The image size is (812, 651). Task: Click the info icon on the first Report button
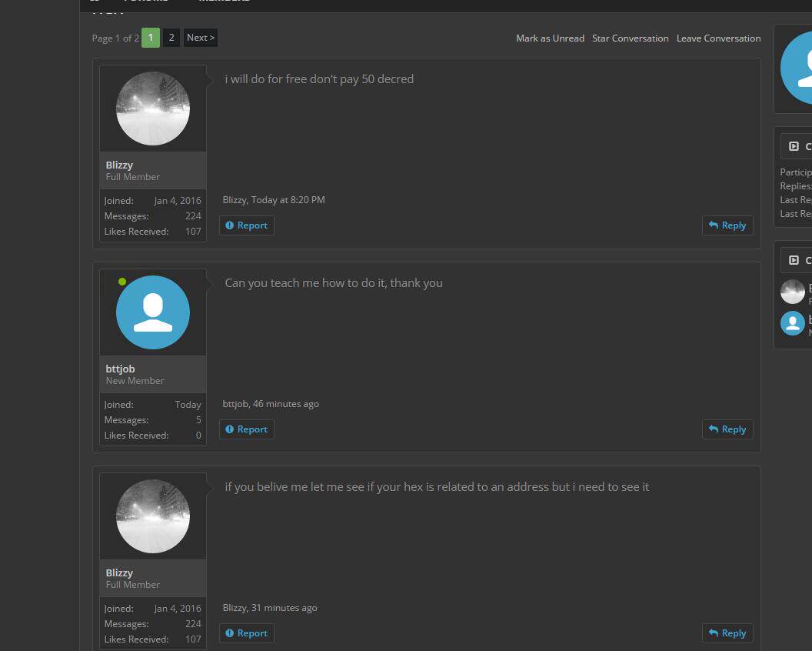tap(229, 225)
